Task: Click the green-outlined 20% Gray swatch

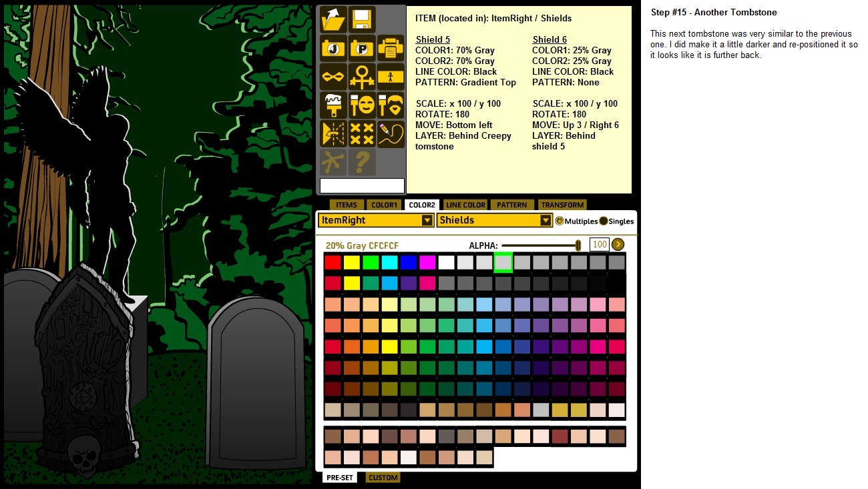Action: (503, 263)
